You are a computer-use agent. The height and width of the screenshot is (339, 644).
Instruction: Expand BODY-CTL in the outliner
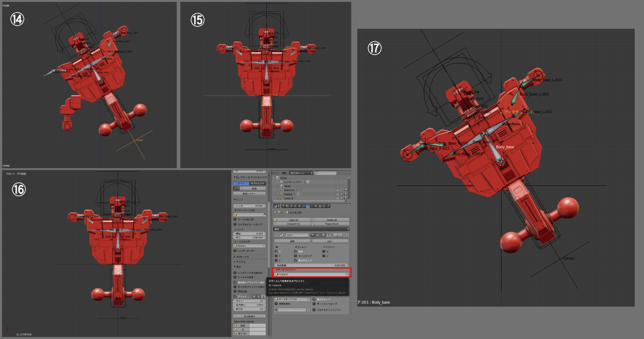[278, 190]
